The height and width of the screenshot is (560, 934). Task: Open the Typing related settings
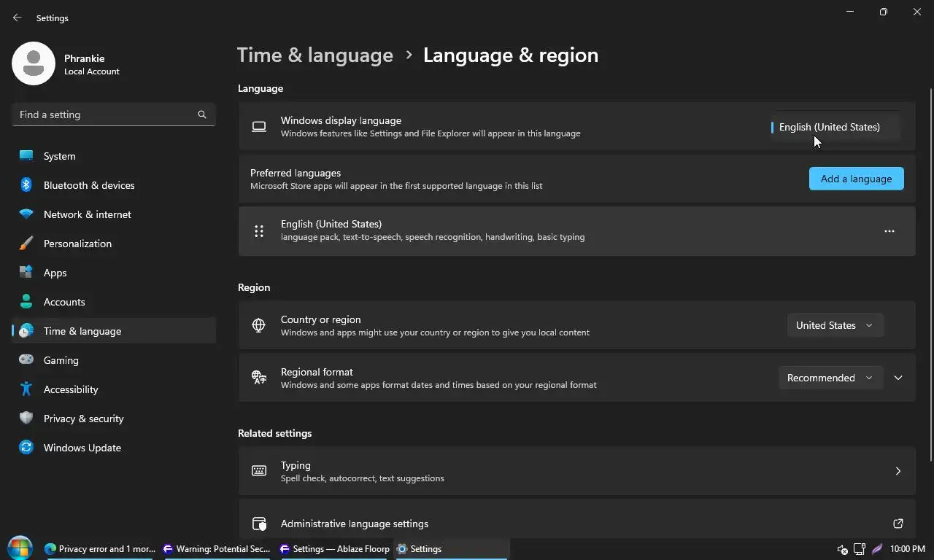(576, 471)
